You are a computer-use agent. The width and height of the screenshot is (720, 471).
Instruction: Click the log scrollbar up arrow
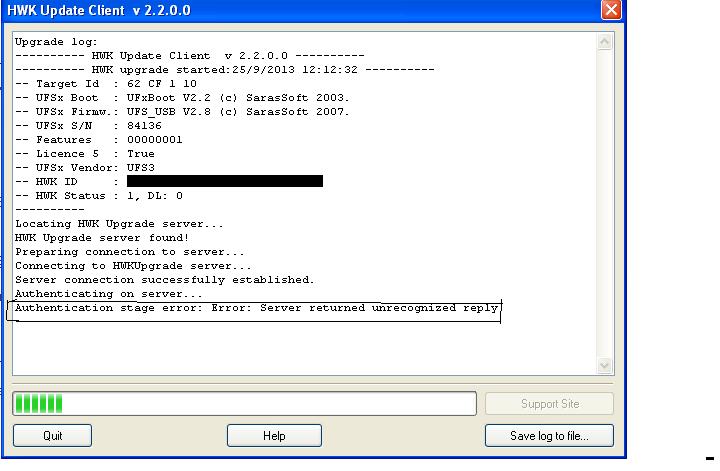(604, 42)
